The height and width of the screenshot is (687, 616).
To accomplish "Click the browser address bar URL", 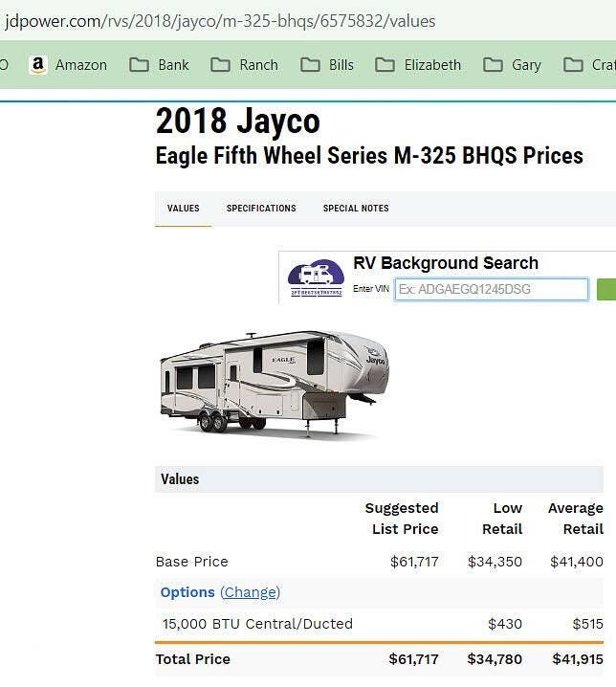I will 220,20.
